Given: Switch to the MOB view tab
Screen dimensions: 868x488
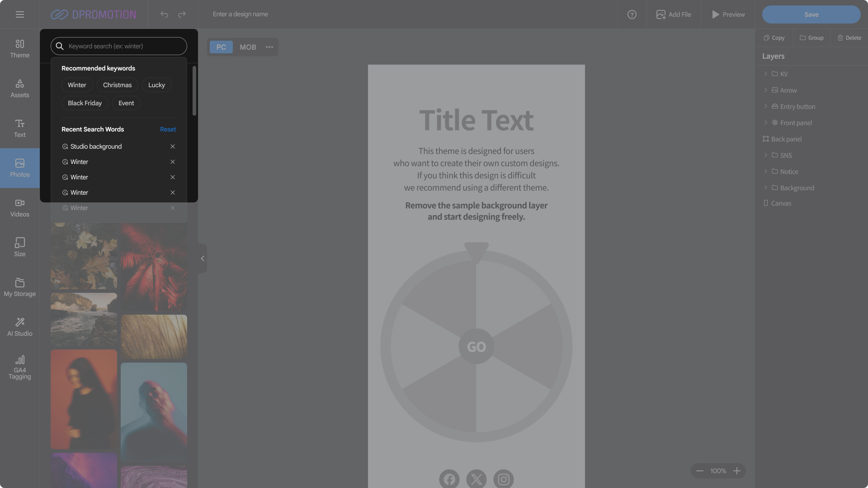Looking at the screenshot, I should (248, 47).
